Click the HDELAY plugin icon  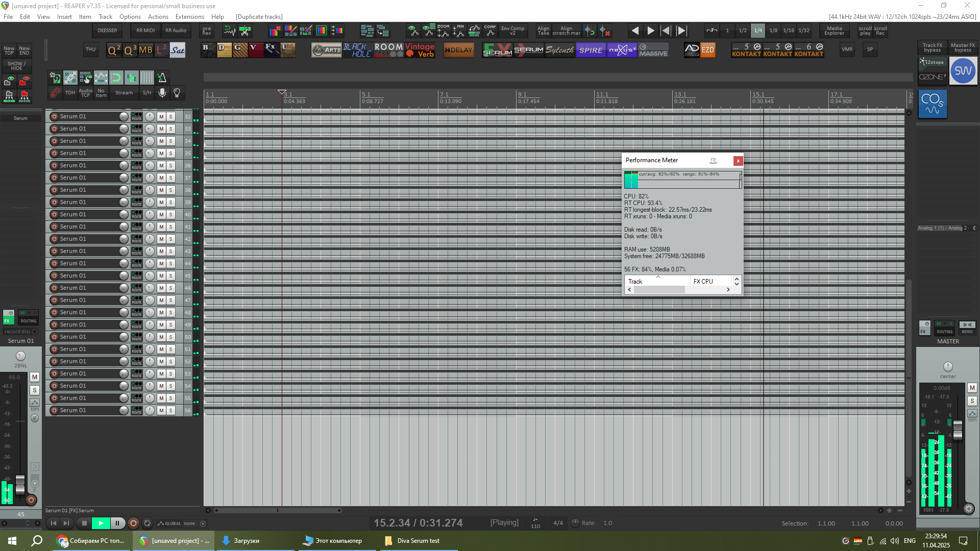point(458,50)
